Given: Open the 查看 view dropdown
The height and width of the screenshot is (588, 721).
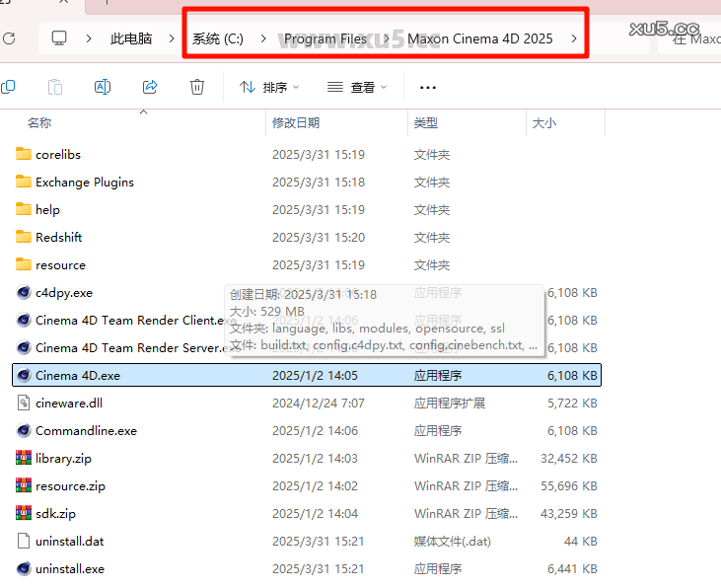Looking at the screenshot, I should pyautogui.click(x=357, y=88).
